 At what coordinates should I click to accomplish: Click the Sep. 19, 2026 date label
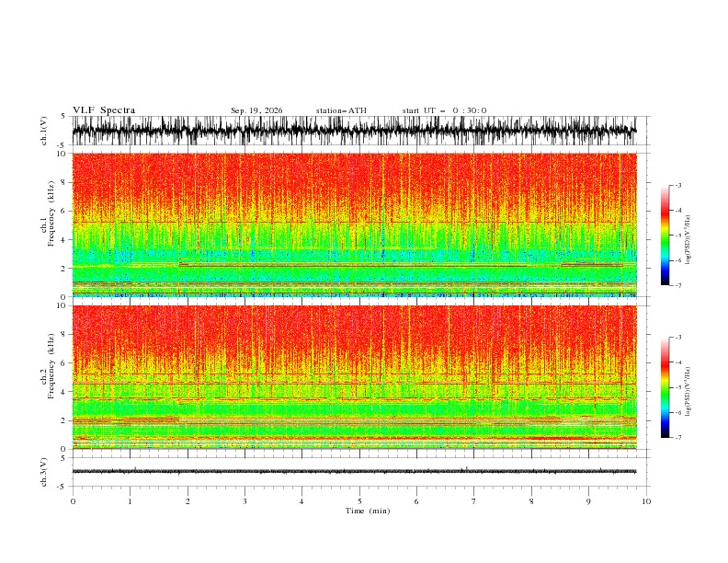(256, 110)
